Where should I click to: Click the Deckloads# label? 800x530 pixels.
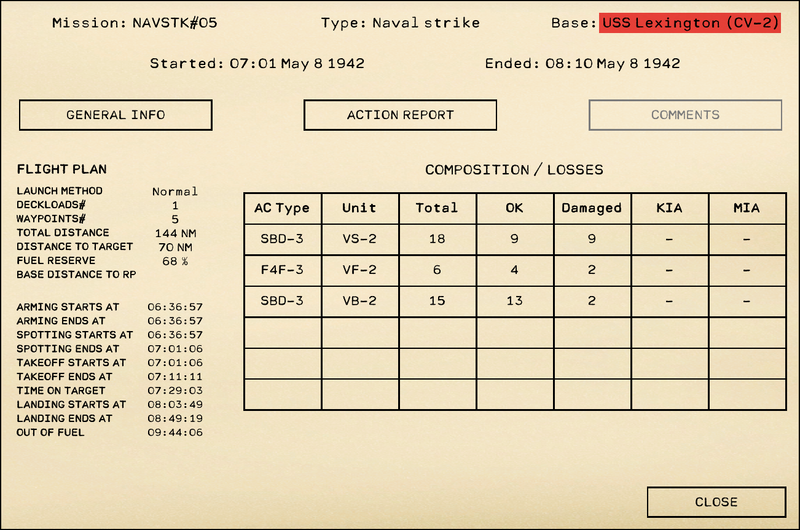click(x=51, y=205)
